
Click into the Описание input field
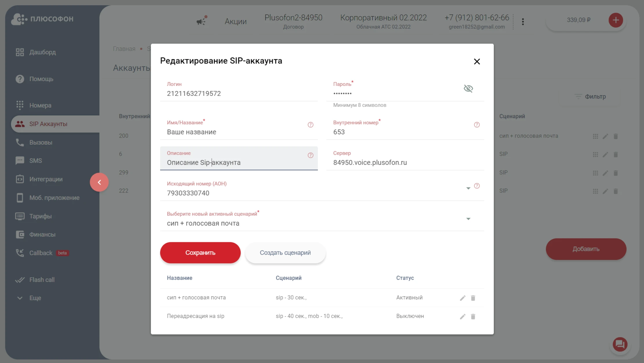[232, 163]
